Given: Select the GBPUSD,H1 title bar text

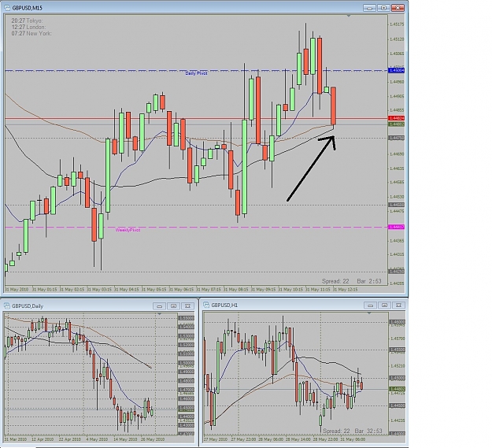Looking at the screenshot, I should coord(224,305).
